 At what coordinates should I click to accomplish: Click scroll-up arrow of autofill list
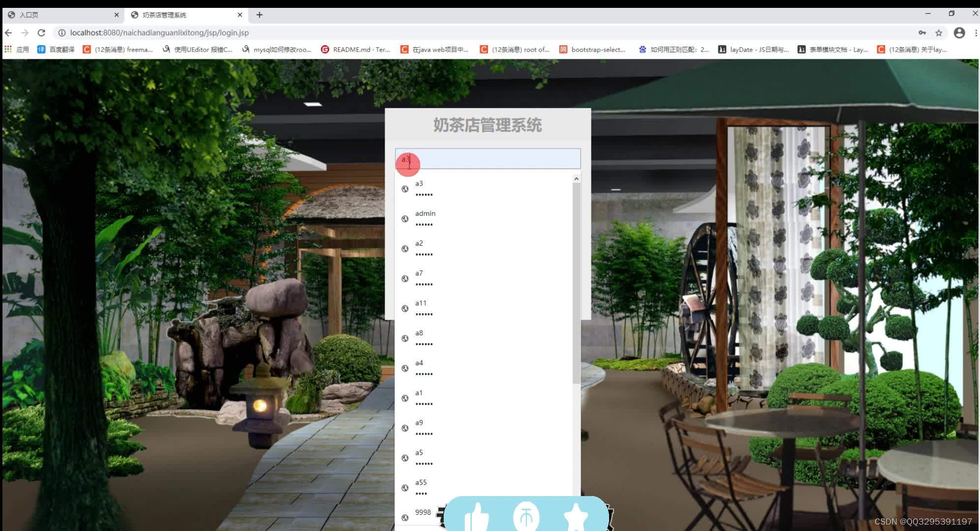click(576, 179)
